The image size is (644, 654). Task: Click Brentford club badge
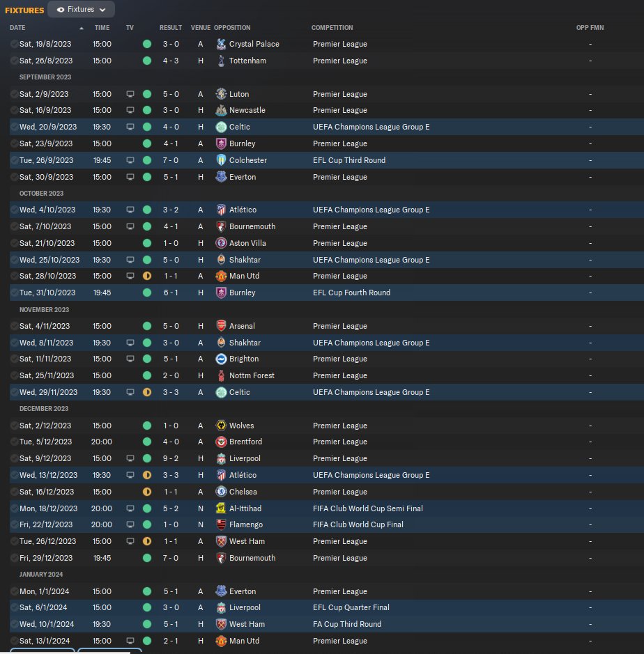coord(221,442)
